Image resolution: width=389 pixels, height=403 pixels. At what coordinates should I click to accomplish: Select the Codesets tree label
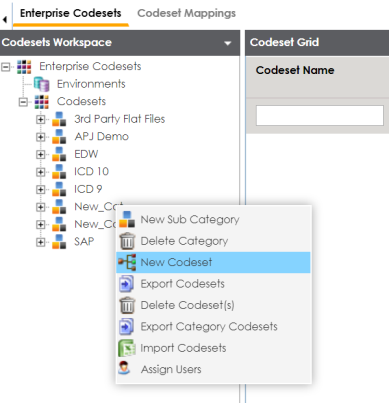click(x=81, y=101)
